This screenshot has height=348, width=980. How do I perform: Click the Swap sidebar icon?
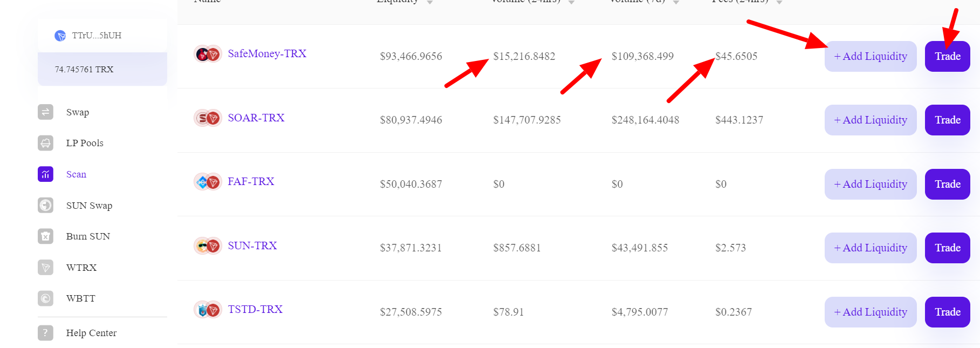click(46, 112)
